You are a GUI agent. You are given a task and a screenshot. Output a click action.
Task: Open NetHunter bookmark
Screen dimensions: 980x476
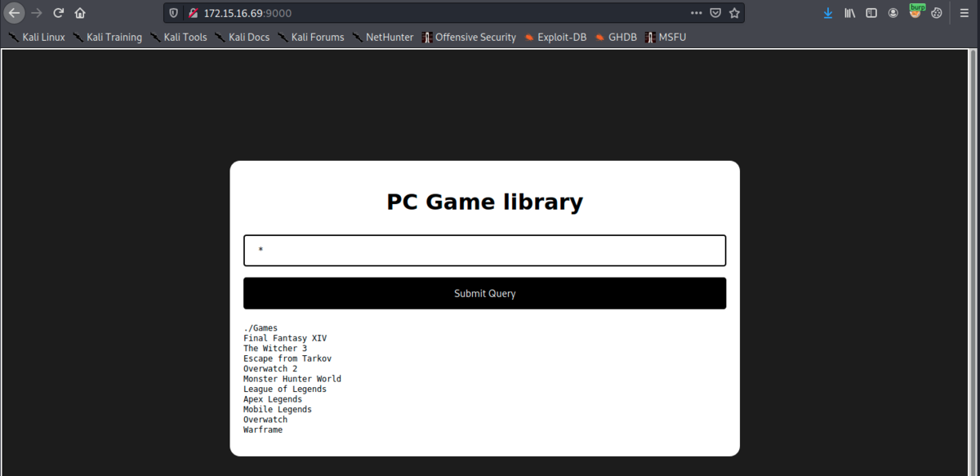click(x=383, y=37)
